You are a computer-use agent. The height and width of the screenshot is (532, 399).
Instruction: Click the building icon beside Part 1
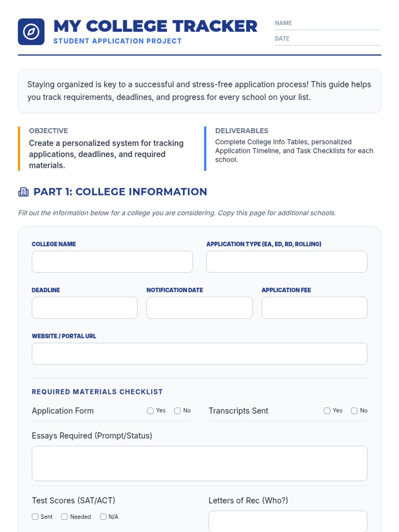[x=23, y=192]
